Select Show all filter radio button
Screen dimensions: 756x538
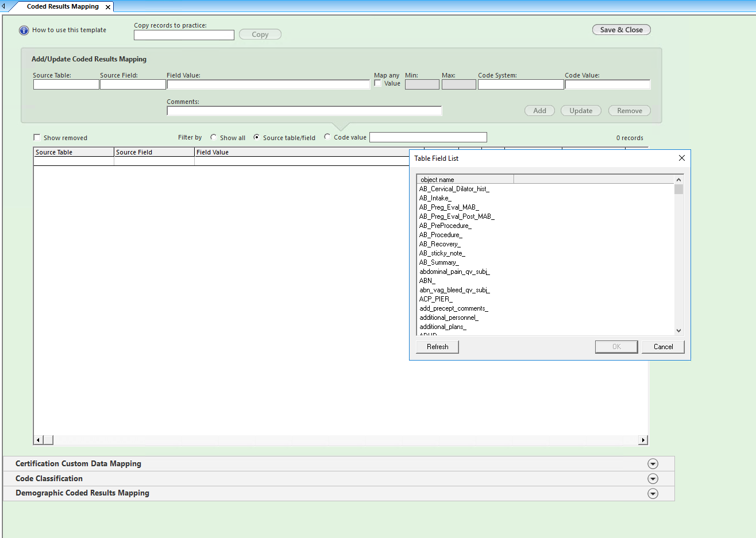213,137
